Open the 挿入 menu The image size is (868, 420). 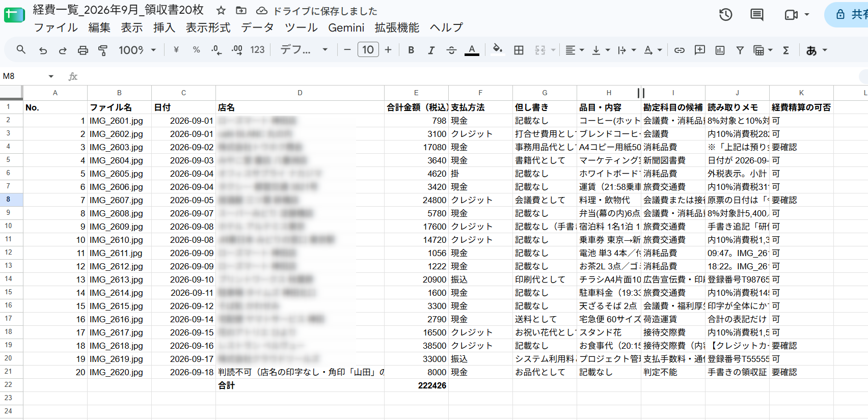tap(164, 27)
